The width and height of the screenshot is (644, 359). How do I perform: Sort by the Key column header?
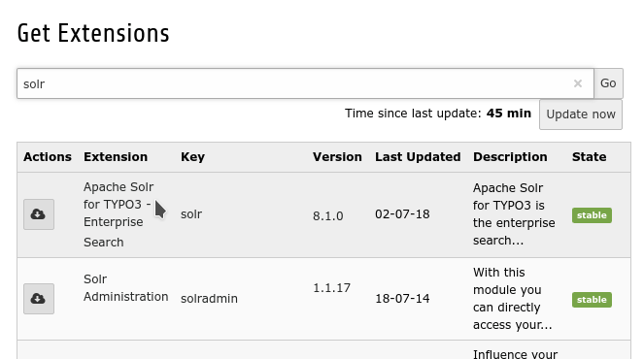pos(192,157)
